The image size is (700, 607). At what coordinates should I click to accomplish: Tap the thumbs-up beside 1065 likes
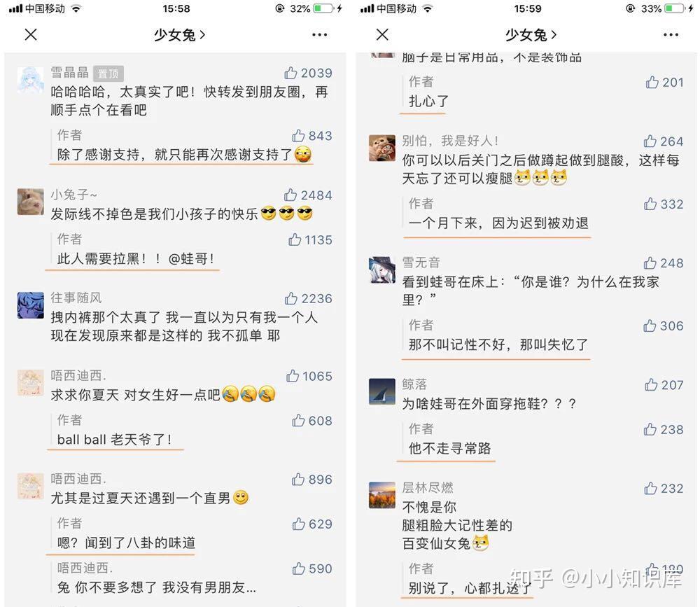[x=293, y=376]
